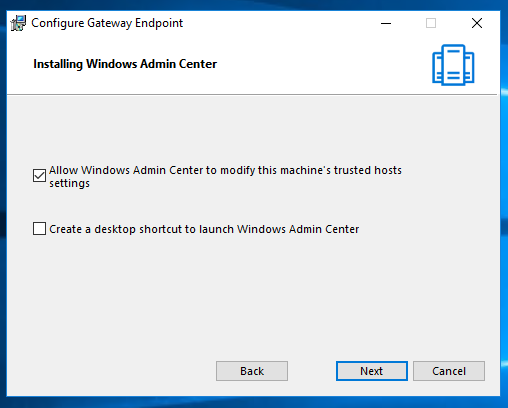The height and width of the screenshot is (408, 508).
Task: Go back with the Back button
Action: tap(252, 371)
